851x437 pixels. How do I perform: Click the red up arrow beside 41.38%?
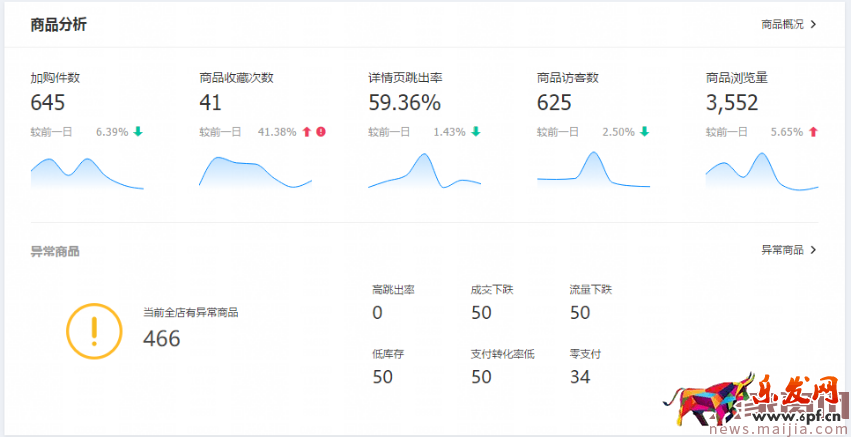307,131
